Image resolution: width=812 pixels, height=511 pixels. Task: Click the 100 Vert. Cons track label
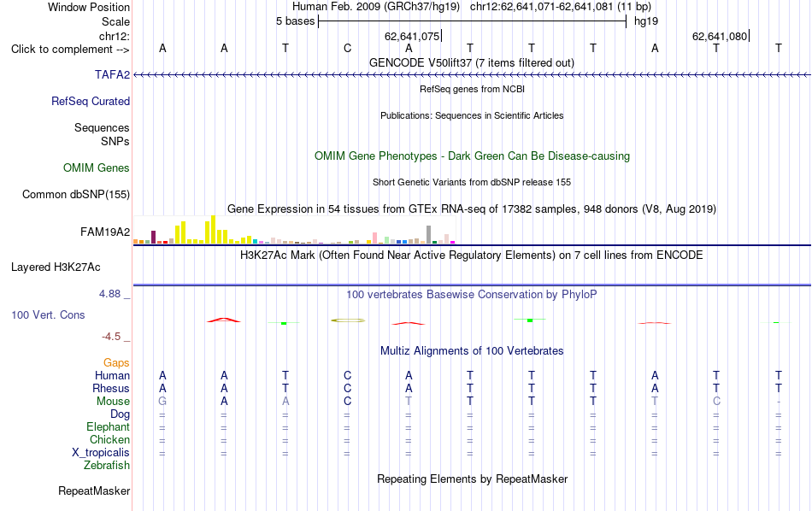(x=48, y=314)
